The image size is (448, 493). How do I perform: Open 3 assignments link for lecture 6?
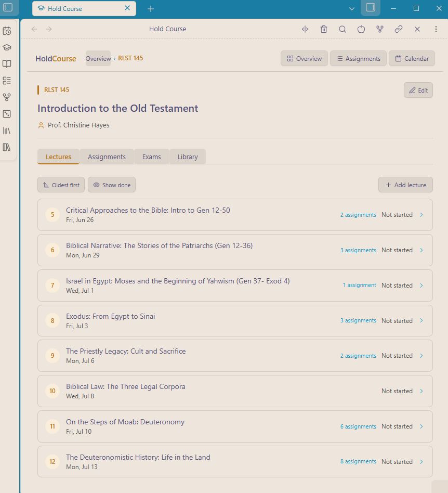tap(358, 250)
